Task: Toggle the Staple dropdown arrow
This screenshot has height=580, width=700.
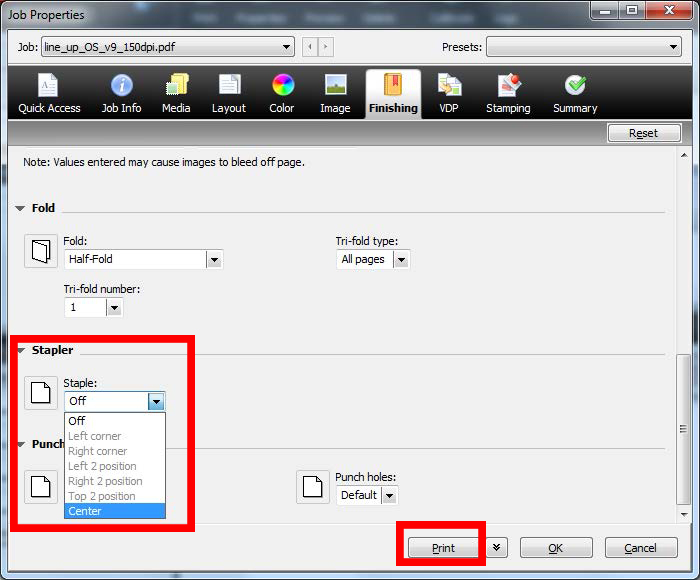Action: tap(156, 401)
